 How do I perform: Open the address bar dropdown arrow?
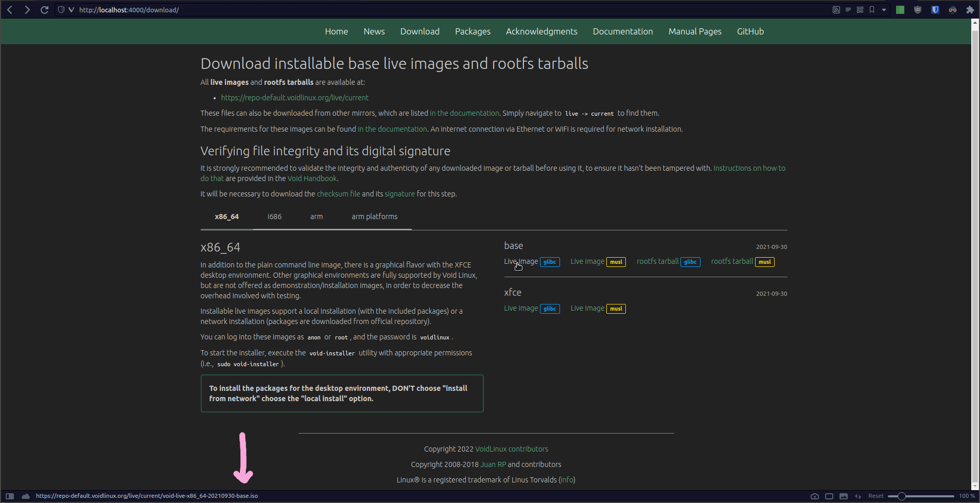[884, 10]
